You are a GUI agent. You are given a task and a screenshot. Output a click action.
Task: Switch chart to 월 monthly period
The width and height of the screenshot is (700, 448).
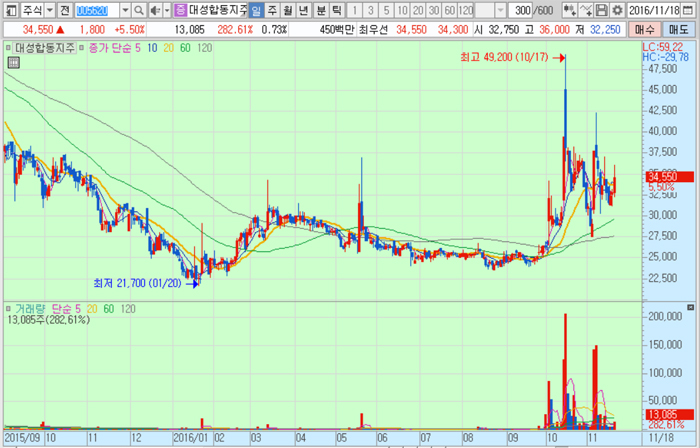click(x=289, y=10)
